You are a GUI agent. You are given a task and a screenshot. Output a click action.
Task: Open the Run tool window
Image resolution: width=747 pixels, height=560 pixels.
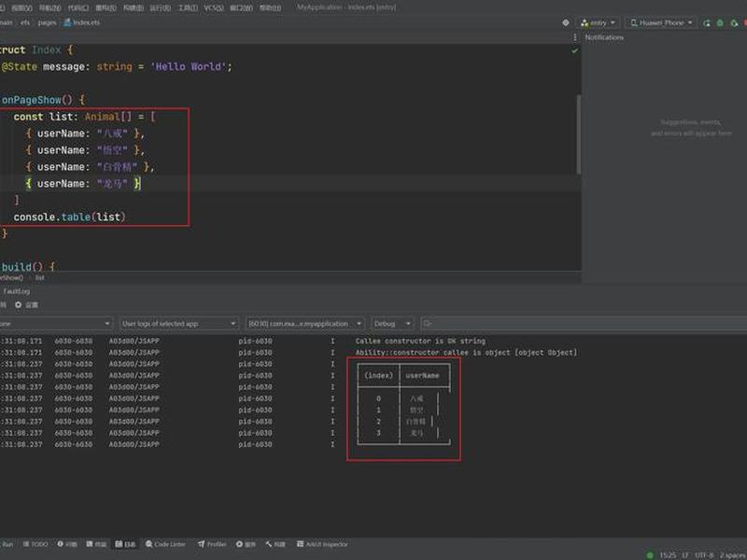tap(7, 544)
